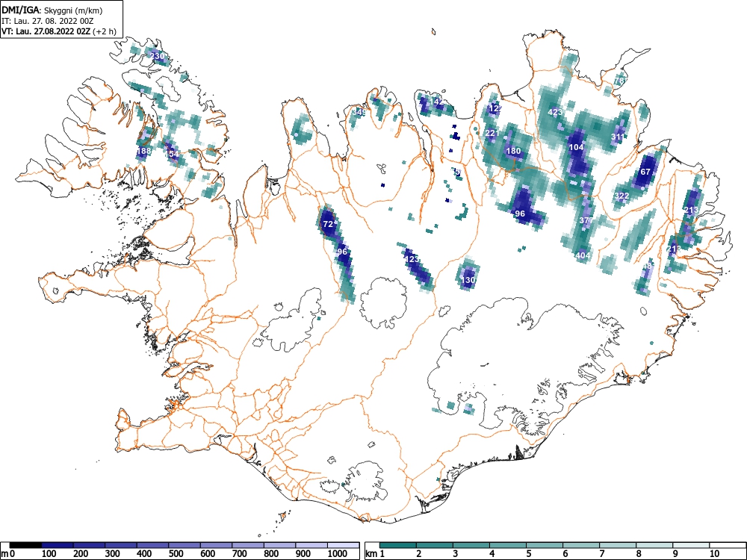747x560 pixels.
Task: Select the '1000' label in metre legend
Action: click(338, 554)
